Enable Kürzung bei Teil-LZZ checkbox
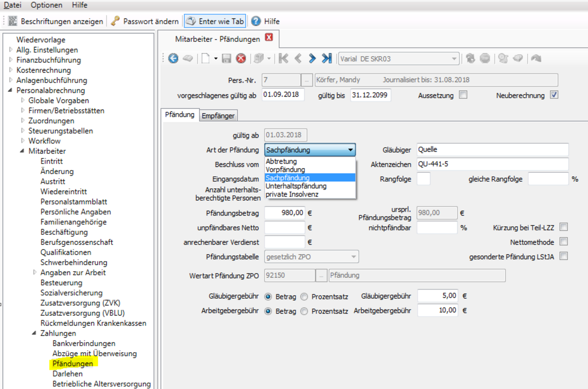 coord(564,227)
